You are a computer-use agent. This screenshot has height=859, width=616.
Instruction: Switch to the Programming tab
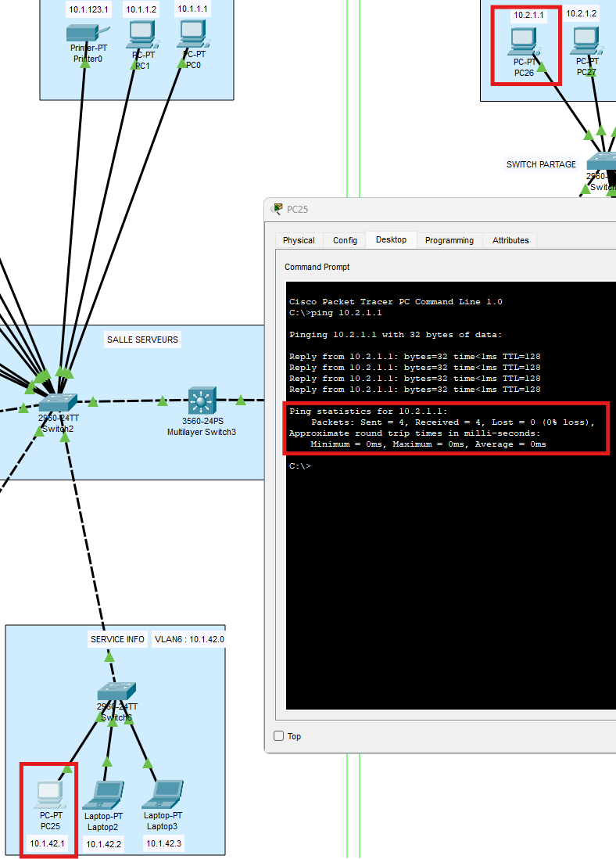pyautogui.click(x=449, y=240)
